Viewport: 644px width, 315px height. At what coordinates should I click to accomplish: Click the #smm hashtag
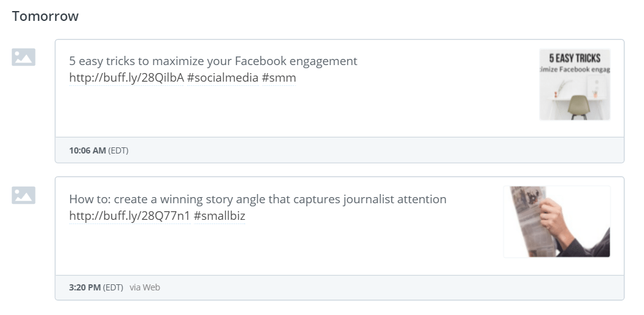click(x=279, y=78)
